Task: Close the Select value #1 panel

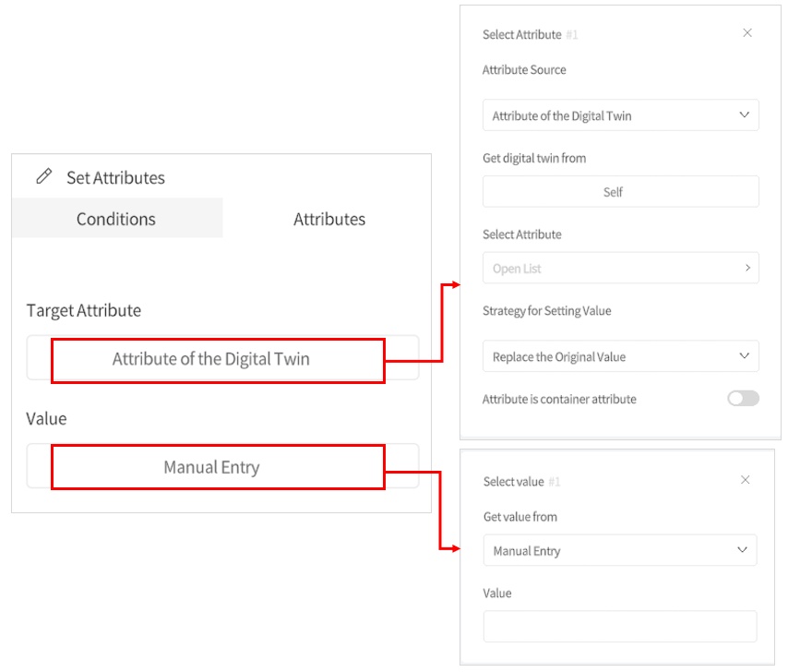Action: [x=746, y=480]
